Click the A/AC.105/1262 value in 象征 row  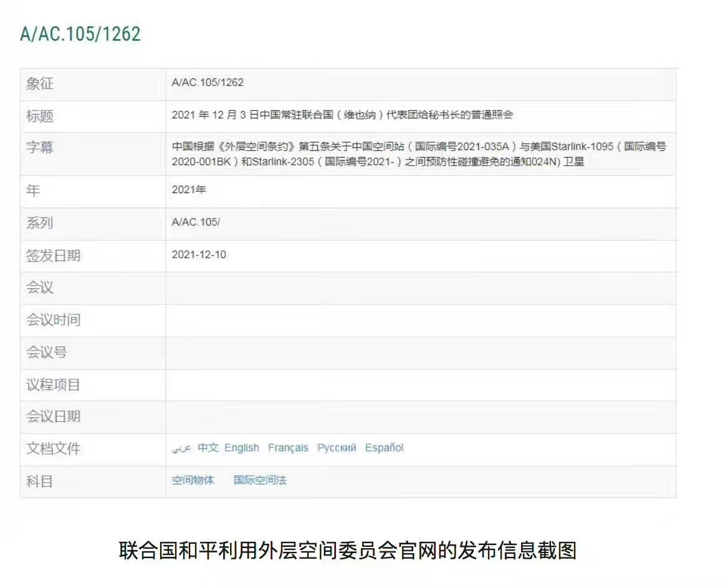pos(208,83)
